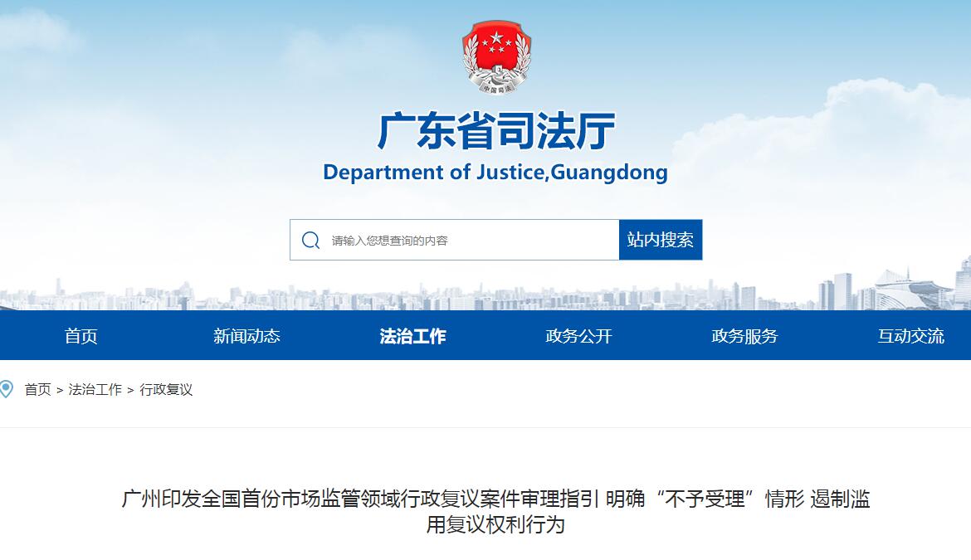The height and width of the screenshot is (560, 971).
Task: Click the 站内搜索 search button
Action: pyautogui.click(x=660, y=240)
